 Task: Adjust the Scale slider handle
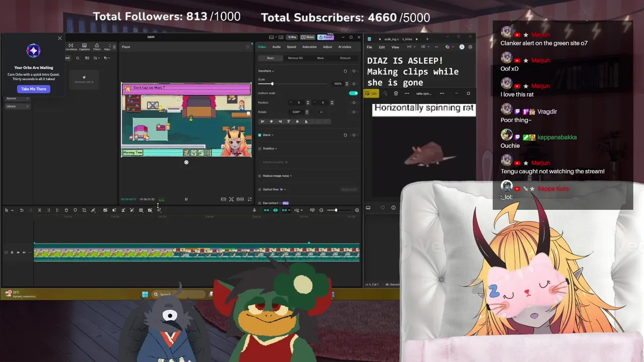[x=272, y=83]
